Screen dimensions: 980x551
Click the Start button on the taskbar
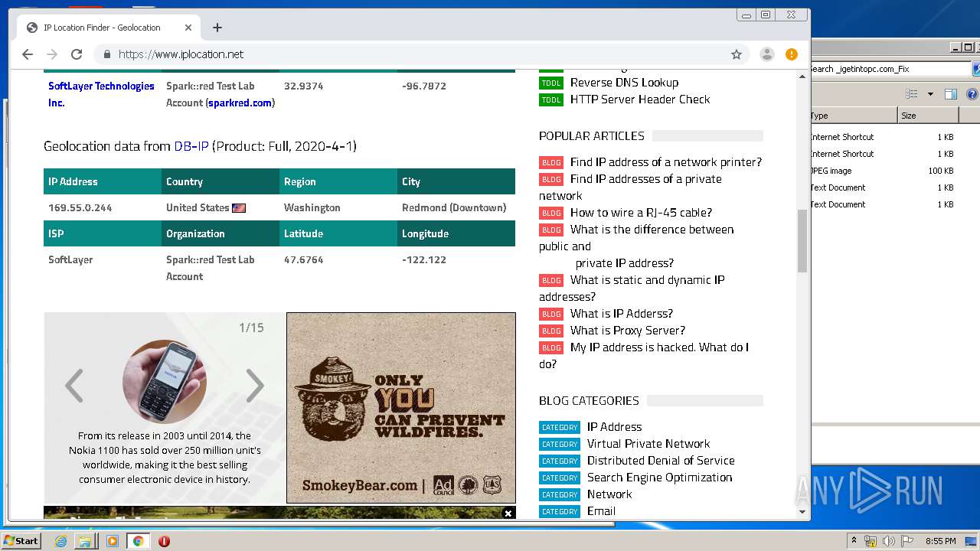pos(21,541)
